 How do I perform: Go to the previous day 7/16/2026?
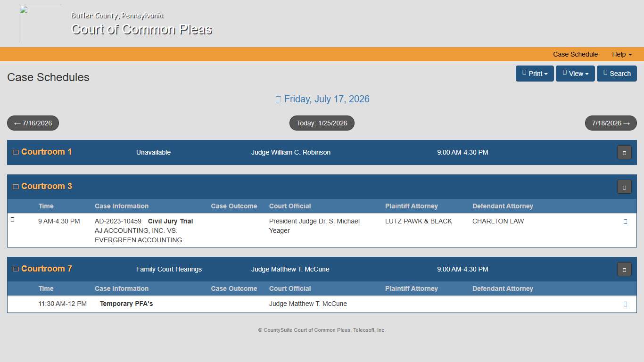pos(33,123)
